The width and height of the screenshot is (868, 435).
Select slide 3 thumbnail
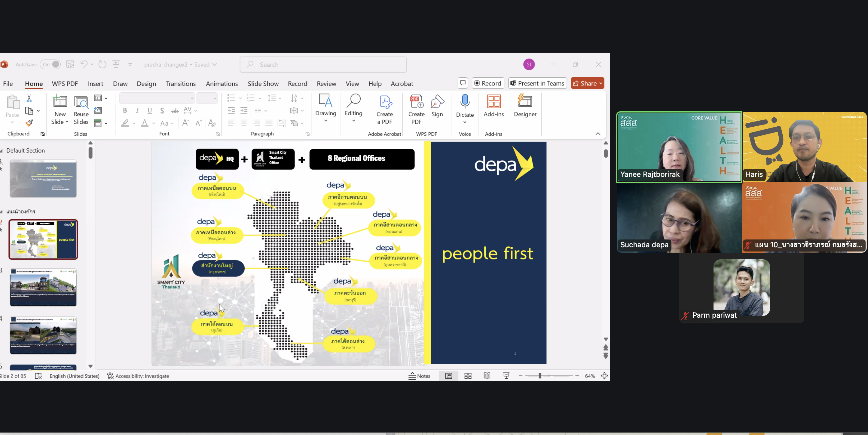coord(43,287)
